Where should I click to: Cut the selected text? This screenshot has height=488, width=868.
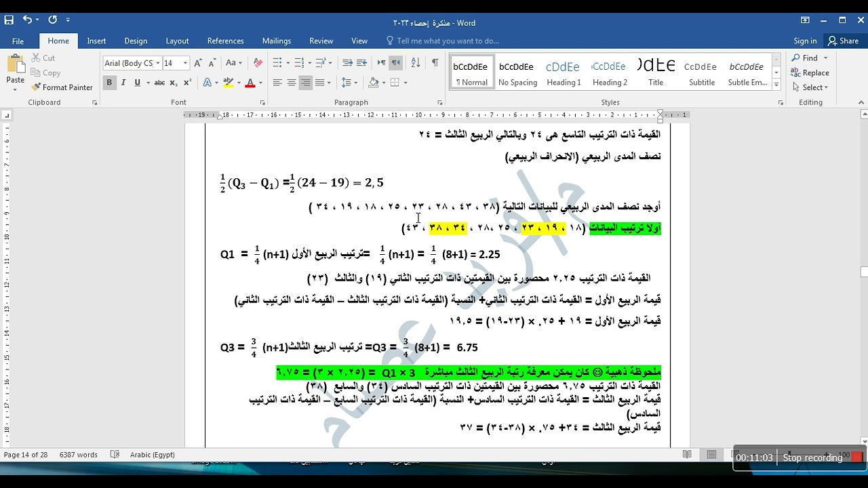[x=43, y=58]
